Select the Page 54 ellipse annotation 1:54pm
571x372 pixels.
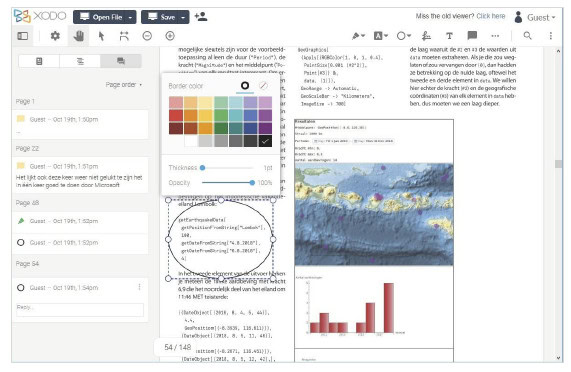tap(80, 288)
